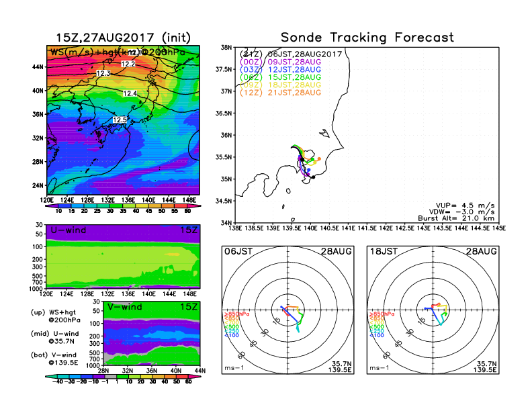Click the 'WS(m/s)+hgt(km)@200hPa' map caption
The width and height of the screenshot is (532, 411).
click(x=118, y=52)
